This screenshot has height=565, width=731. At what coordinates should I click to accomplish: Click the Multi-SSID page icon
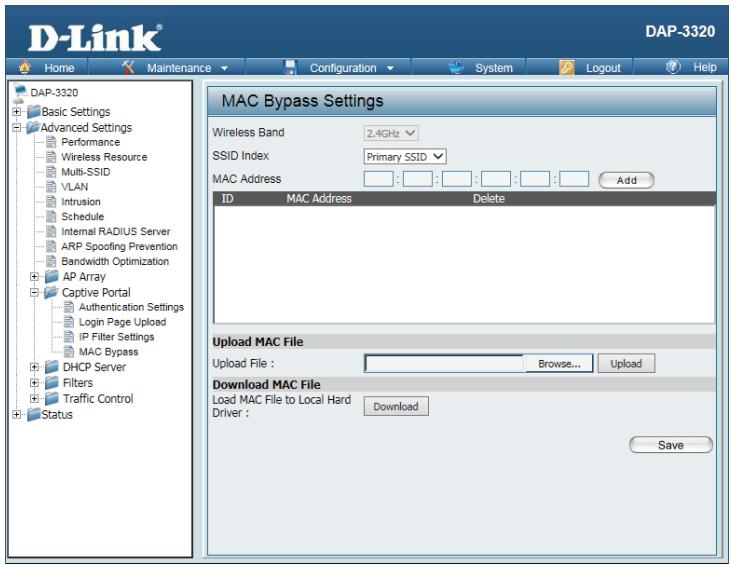click(51, 172)
